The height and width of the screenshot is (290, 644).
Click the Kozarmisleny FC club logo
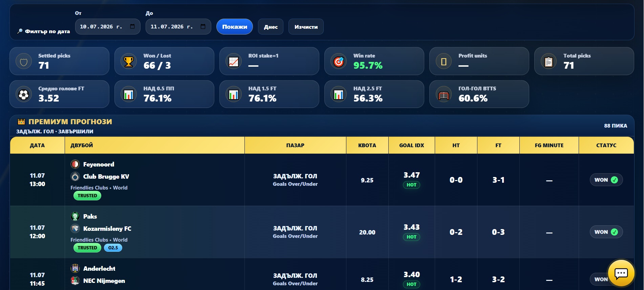pyautogui.click(x=75, y=229)
